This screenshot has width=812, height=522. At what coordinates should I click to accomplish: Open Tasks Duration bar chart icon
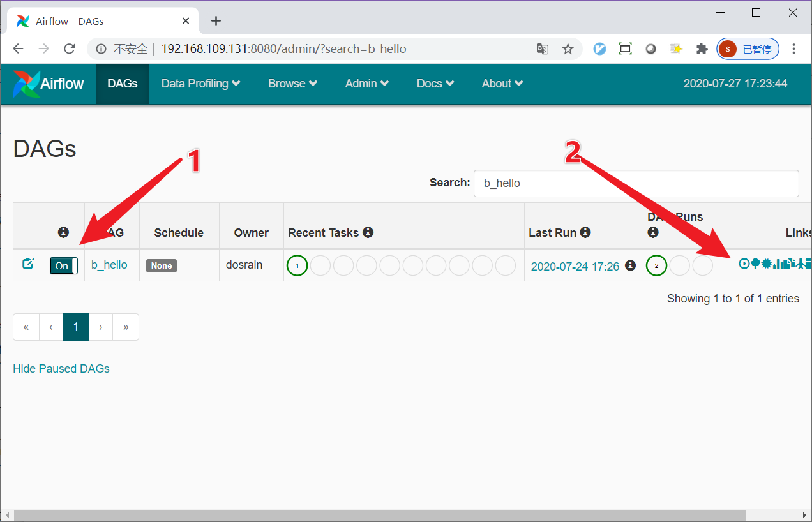[x=778, y=264]
